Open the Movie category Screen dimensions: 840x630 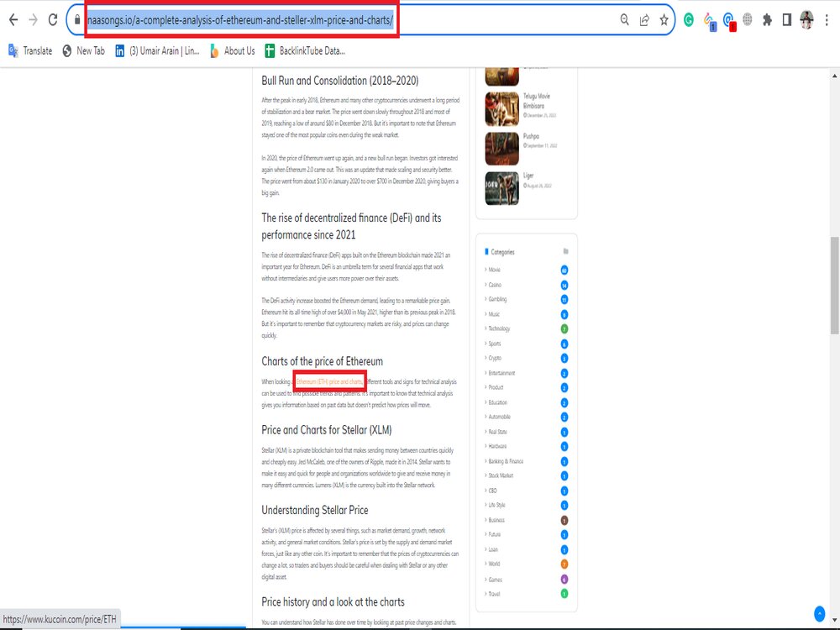[494, 270]
